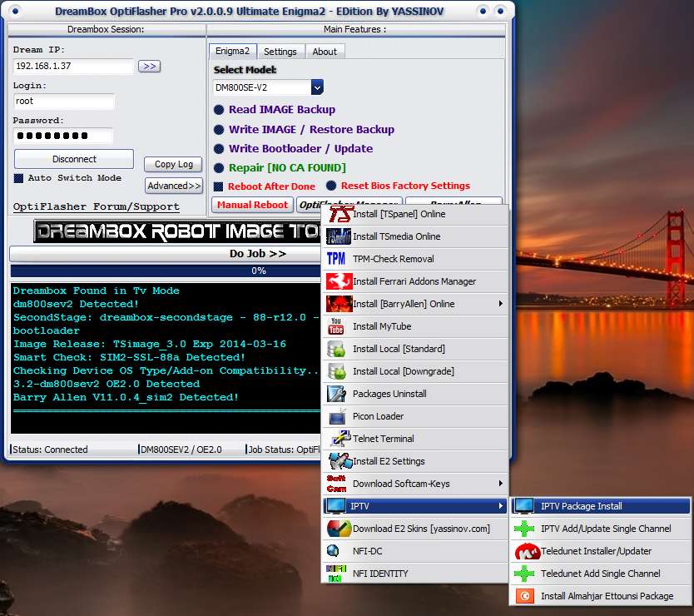Viewport: 694px width, 616px height.
Task: Toggle the Auto Switch Mode checkbox
Action: coord(18,178)
